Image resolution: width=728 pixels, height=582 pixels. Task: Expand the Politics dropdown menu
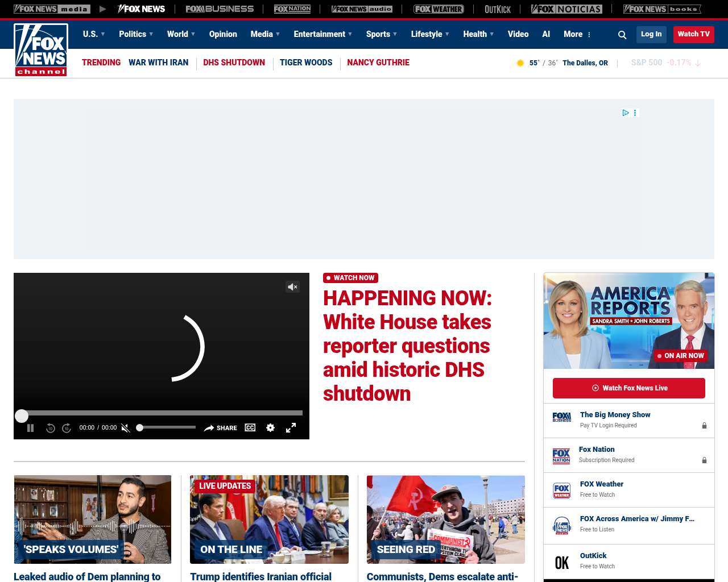(x=136, y=34)
